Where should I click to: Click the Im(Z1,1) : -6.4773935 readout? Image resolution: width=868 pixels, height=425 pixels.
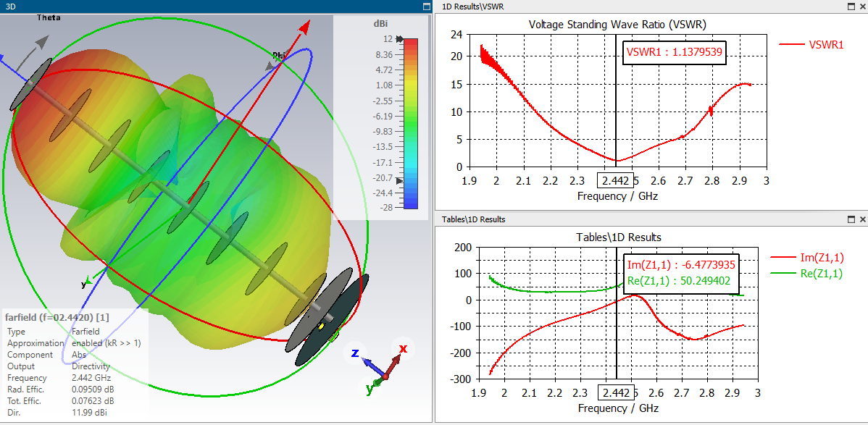pyautogui.click(x=682, y=265)
